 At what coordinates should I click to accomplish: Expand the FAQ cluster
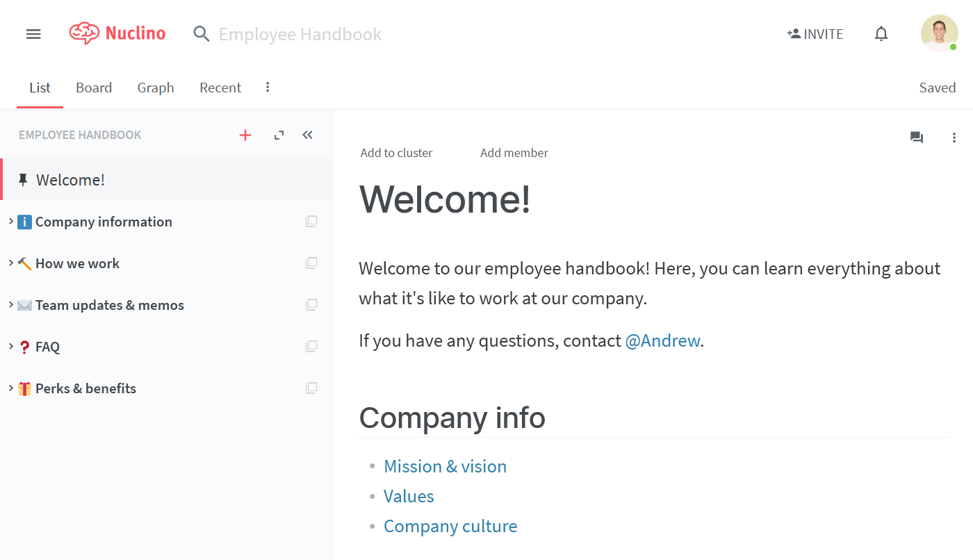coord(11,346)
